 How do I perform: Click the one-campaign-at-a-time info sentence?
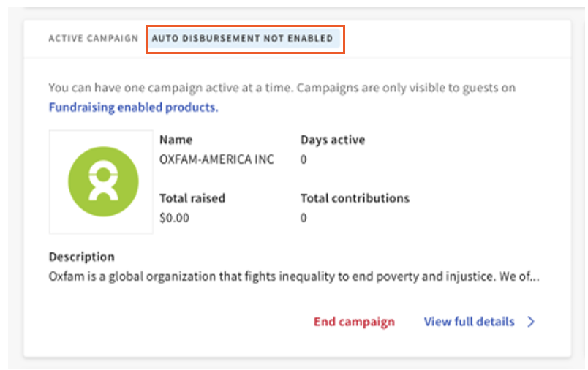click(282, 88)
